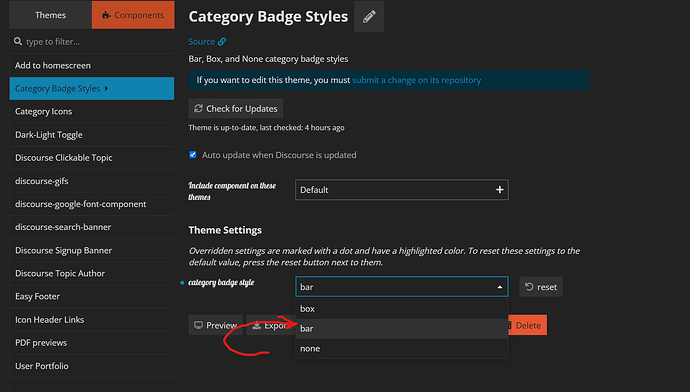
Task: Open Dark-Light Toggle component
Action: coord(92,135)
